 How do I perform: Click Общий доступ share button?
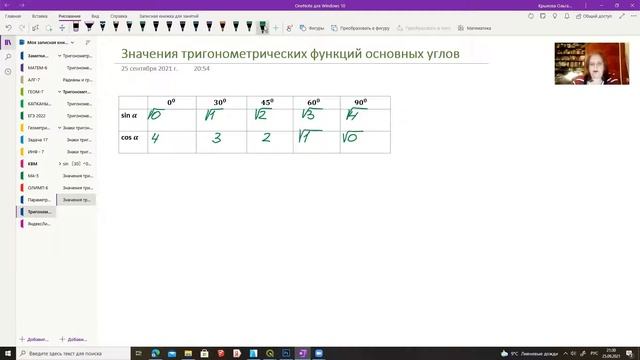pyautogui.click(x=594, y=16)
